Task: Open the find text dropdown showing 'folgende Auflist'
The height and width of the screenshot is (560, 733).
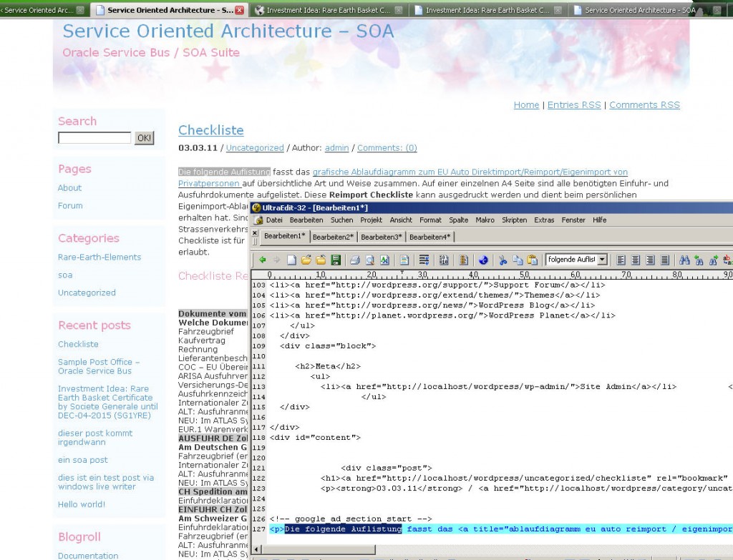Action: pos(603,259)
